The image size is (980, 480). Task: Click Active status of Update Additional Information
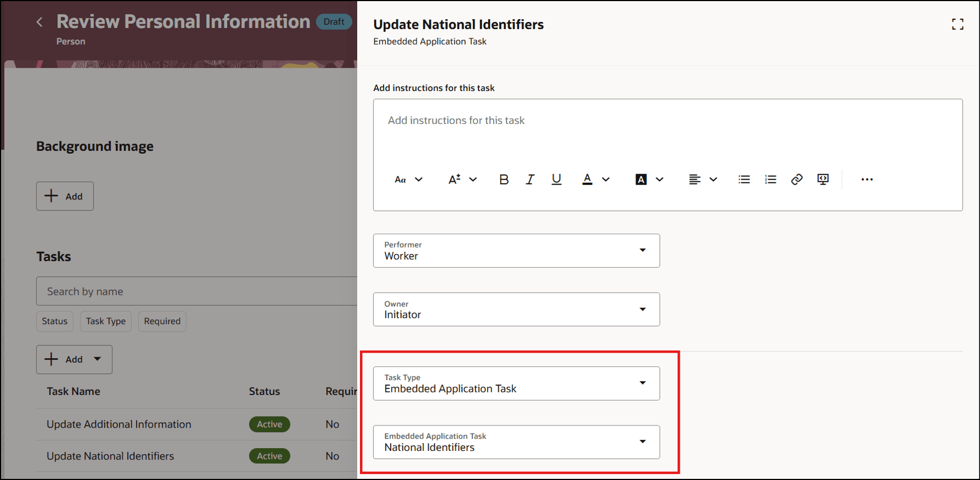[x=270, y=424]
